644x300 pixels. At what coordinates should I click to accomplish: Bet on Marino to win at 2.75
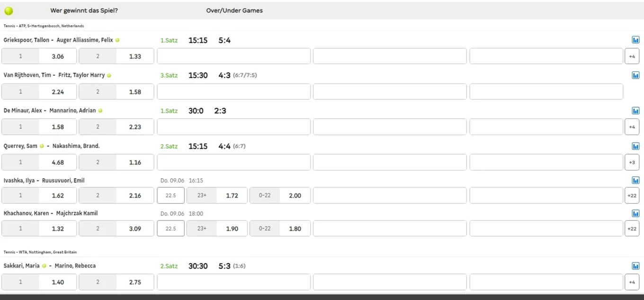tap(116, 282)
